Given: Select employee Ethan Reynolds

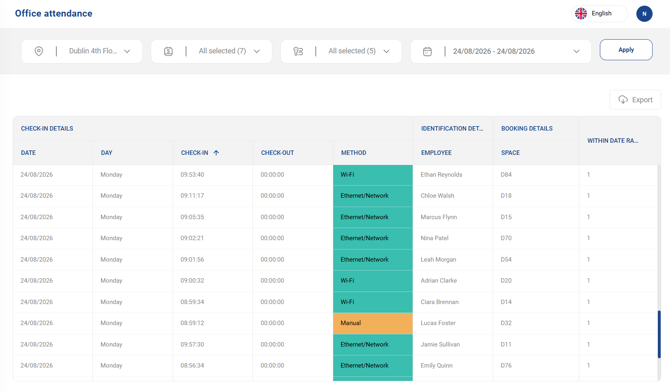Looking at the screenshot, I should coord(441,174).
